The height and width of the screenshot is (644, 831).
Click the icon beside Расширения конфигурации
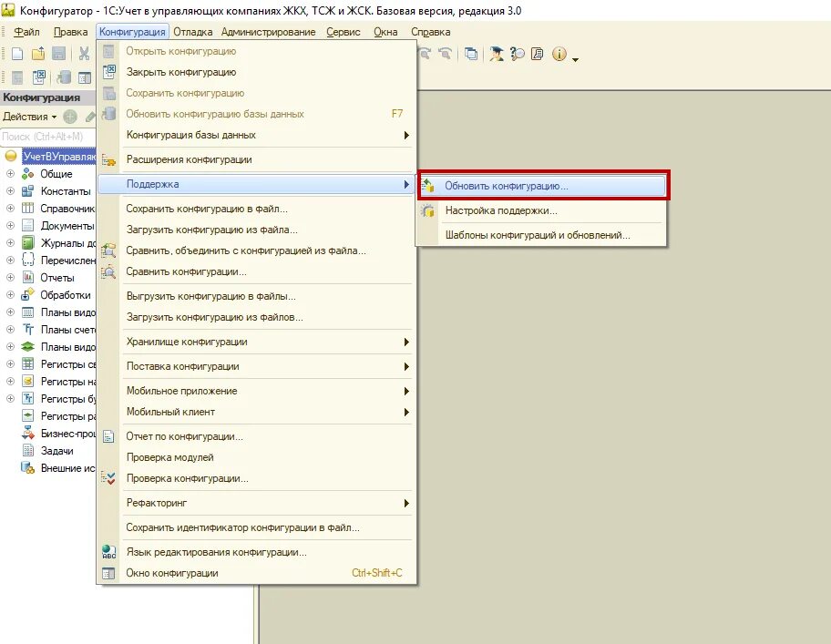tap(108, 159)
